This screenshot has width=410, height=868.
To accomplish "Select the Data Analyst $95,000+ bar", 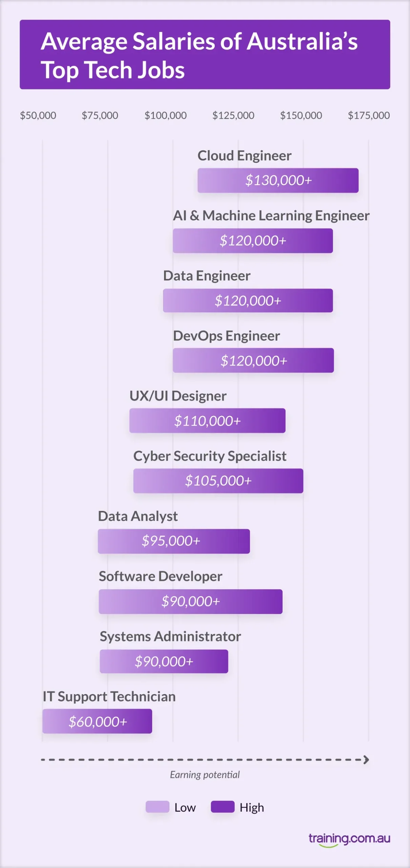I will (174, 541).
